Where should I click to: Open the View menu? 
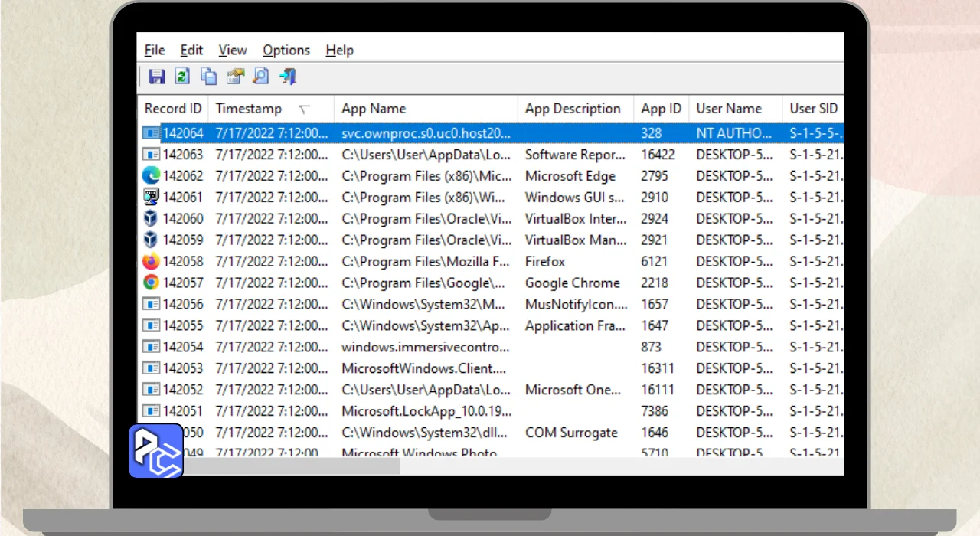click(x=232, y=51)
